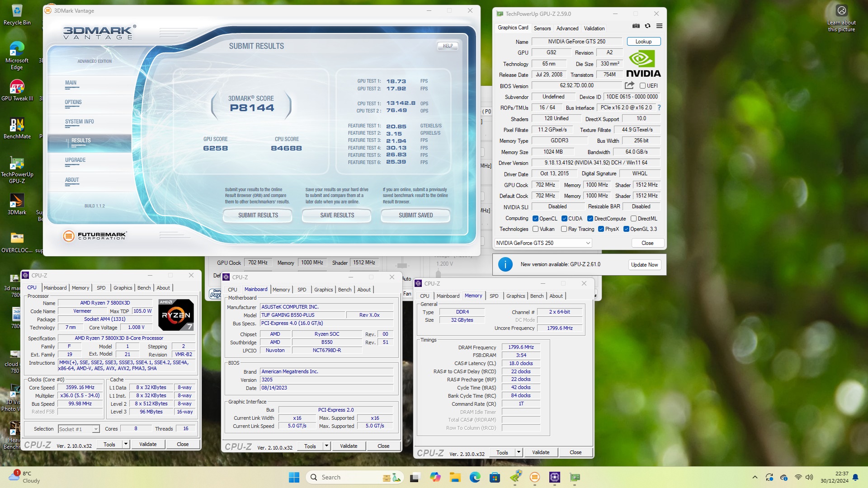The height and width of the screenshot is (488, 868).
Task: Open the SPD tab in CPU-Z Memory window
Action: 494,296
